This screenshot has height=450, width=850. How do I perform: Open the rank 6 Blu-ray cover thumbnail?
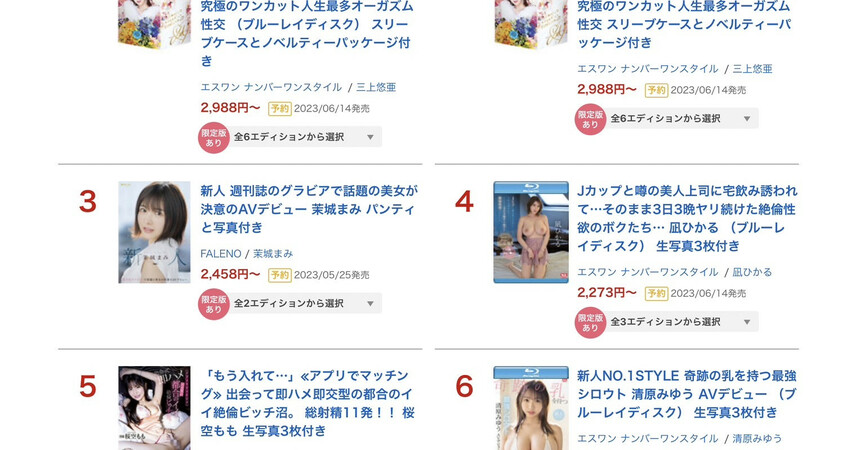coord(531,408)
